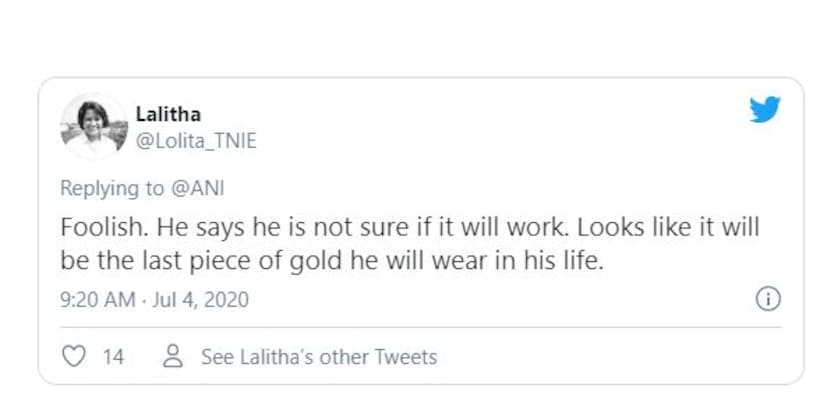Click the display name "Lalitha"

point(168,114)
